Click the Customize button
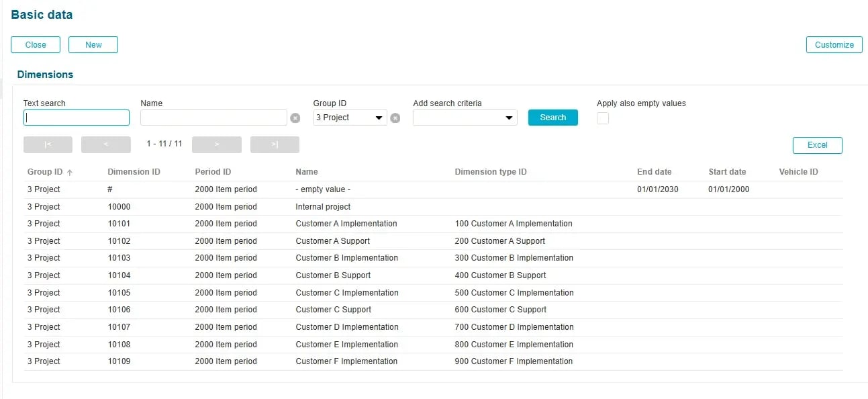Image resolution: width=868 pixels, height=399 pixels. coord(834,44)
